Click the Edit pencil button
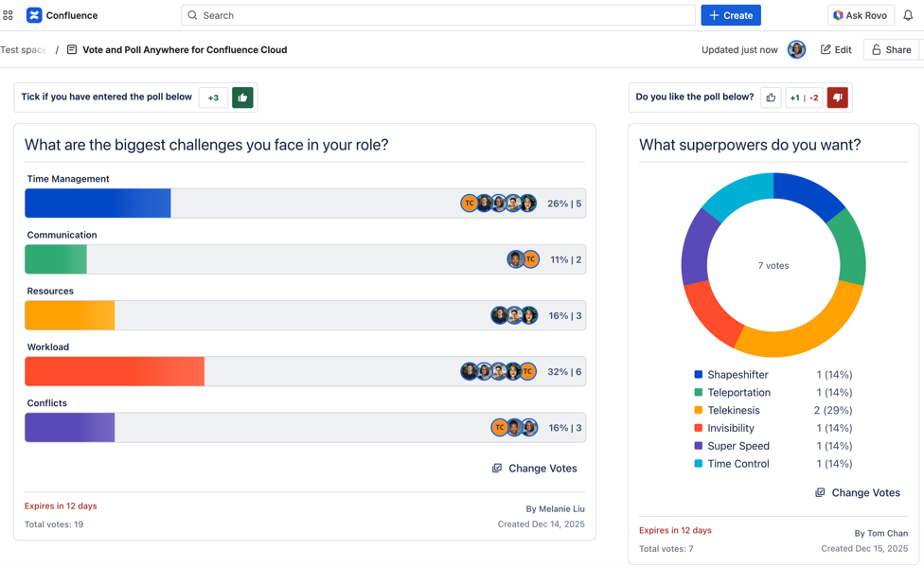Screen dimensions: 924x568 (x=836, y=50)
